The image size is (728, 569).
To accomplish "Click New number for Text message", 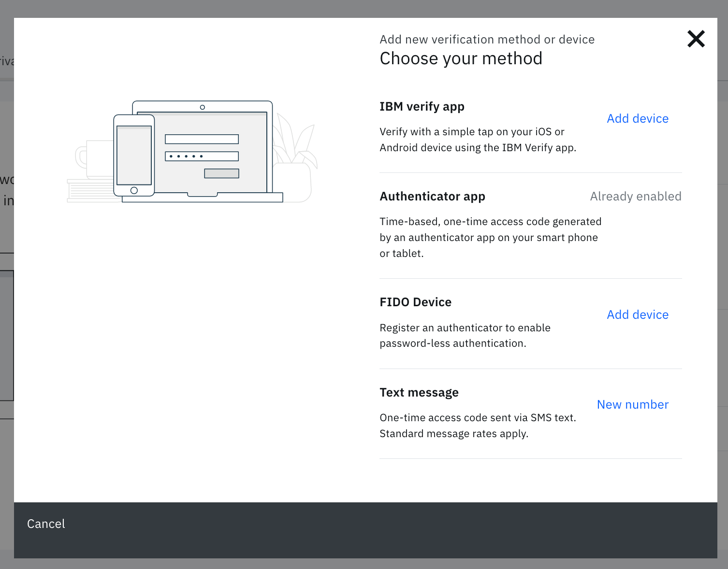I will tap(633, 404).
